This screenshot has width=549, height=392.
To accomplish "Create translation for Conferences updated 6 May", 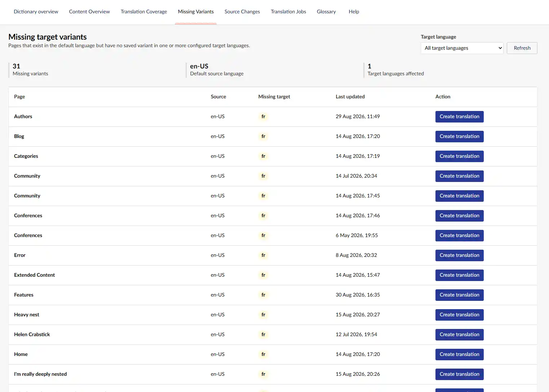I will [460, 236].
